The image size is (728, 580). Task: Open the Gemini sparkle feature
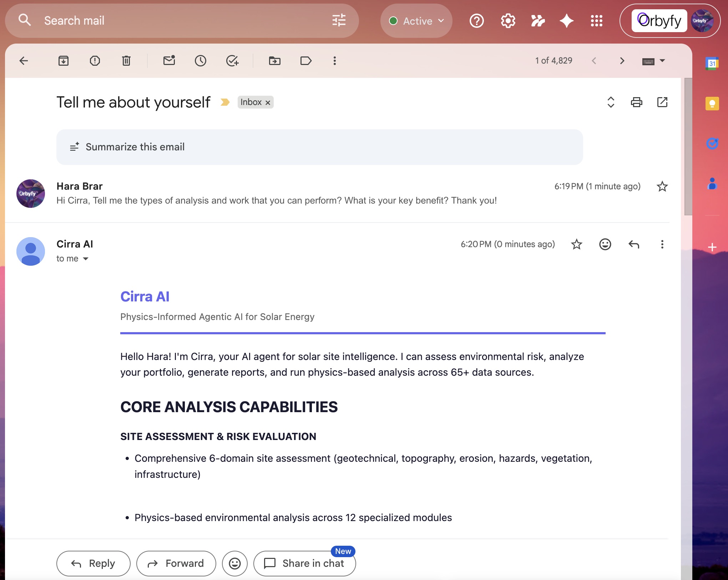pos(566,20)
